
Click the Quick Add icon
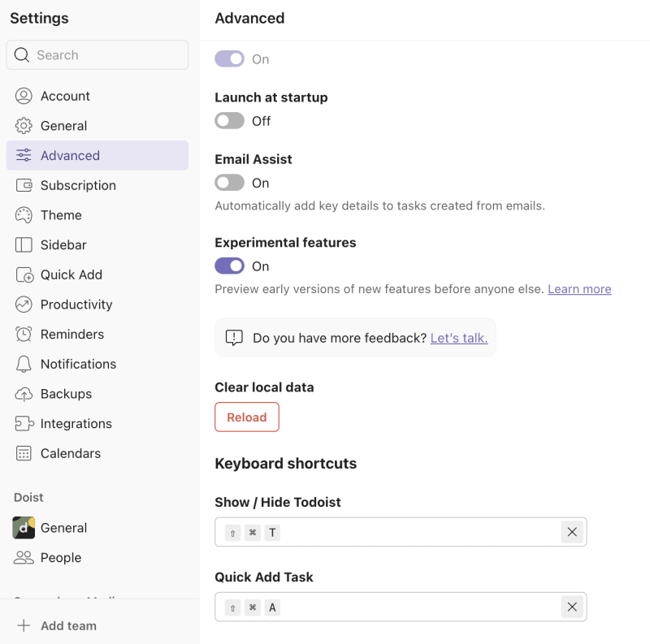point(24,274)
